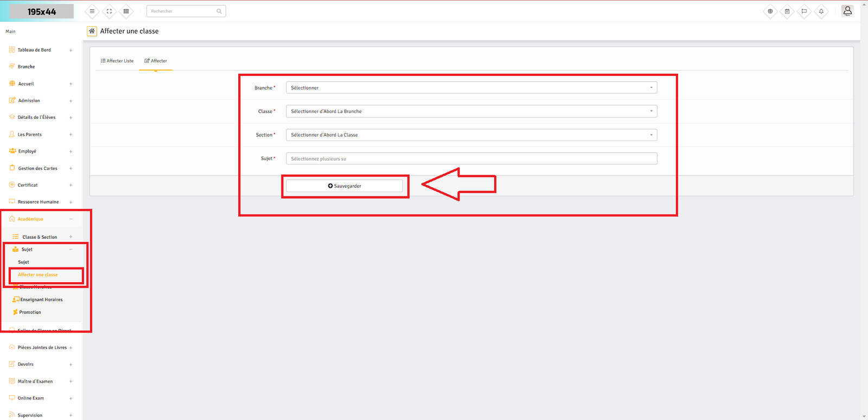Open the user profile avatar
Viewport: 868px width, 420px height.
pos(847,11)
